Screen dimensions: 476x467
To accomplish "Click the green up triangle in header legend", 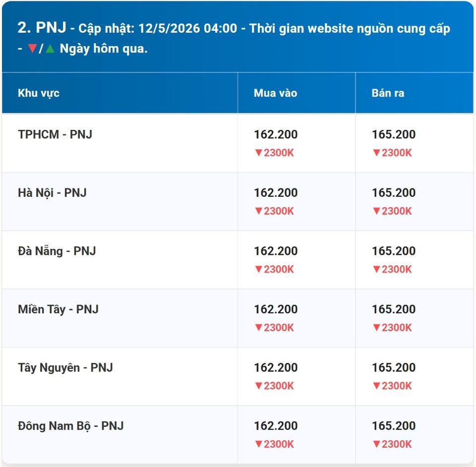I will 50,48.
